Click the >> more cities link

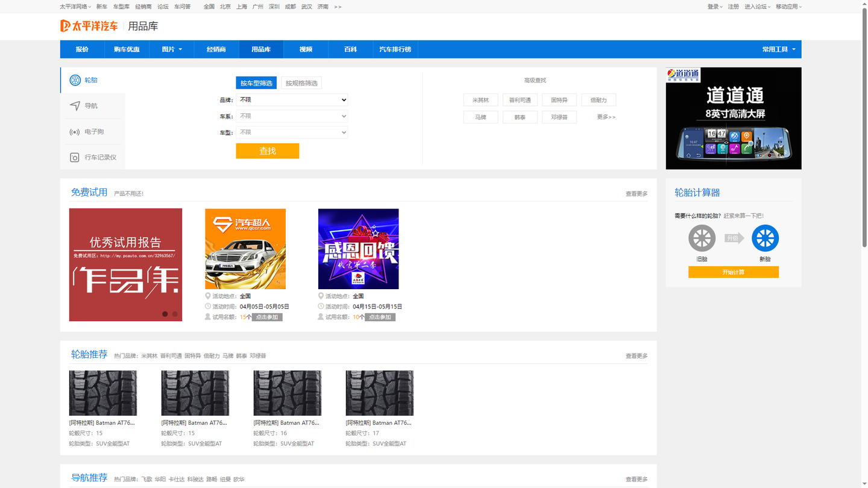pos(338,7)
